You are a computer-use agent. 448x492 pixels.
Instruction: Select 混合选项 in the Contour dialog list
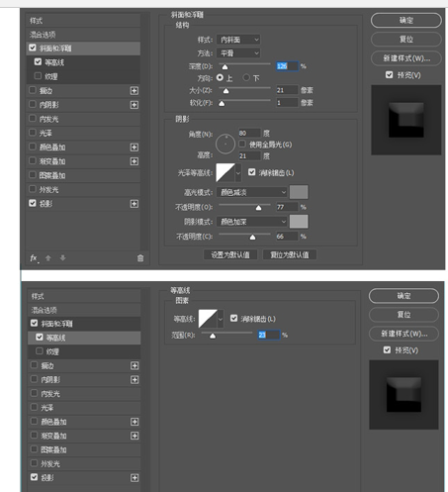tap(84, 310)
